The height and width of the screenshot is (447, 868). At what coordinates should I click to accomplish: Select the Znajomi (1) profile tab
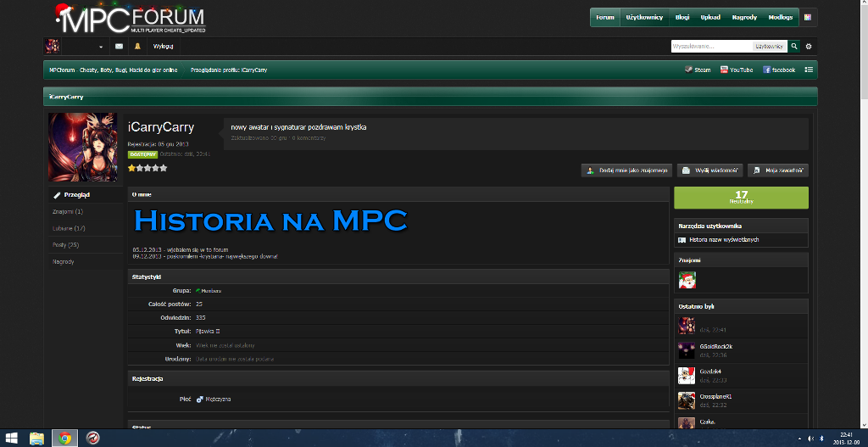[x=86, y=211]
